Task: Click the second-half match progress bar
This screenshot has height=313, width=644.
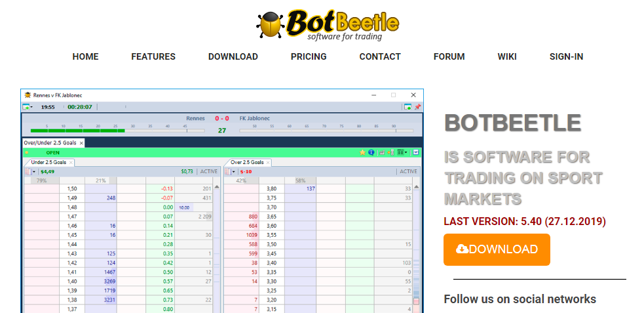Action: point(326,131)
